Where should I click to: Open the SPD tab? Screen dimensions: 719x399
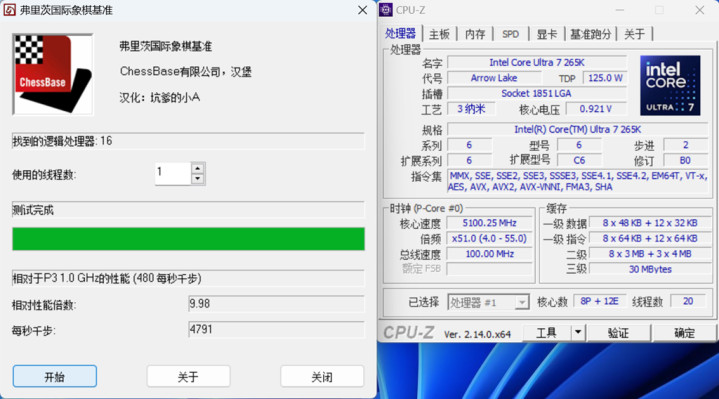(x=510, y=34)
